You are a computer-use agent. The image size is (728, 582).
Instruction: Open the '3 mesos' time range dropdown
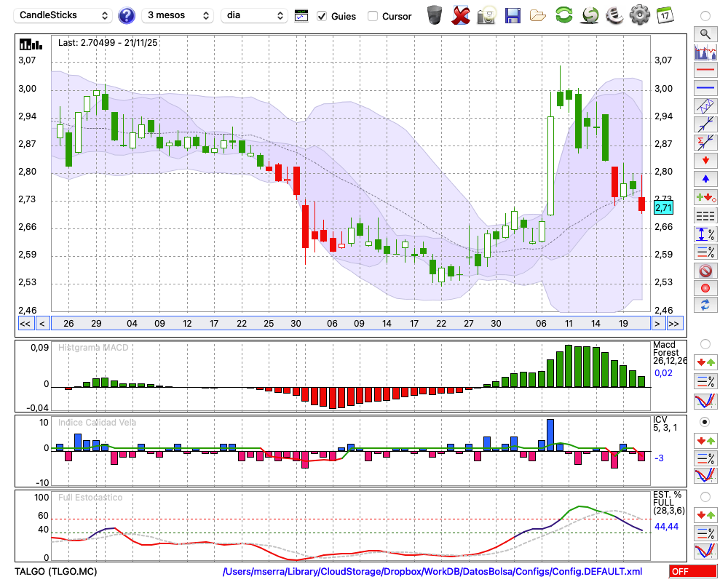click(x=177, y=15)
